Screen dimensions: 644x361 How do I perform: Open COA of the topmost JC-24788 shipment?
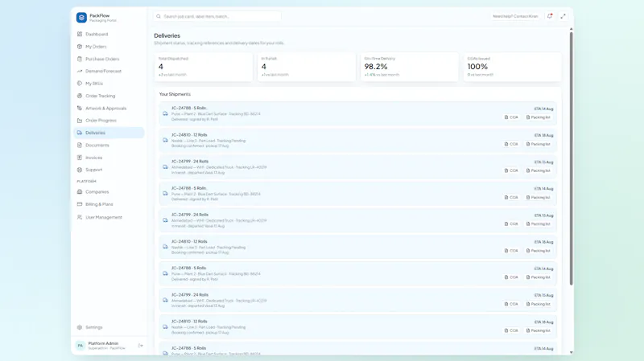click(511, 117)
